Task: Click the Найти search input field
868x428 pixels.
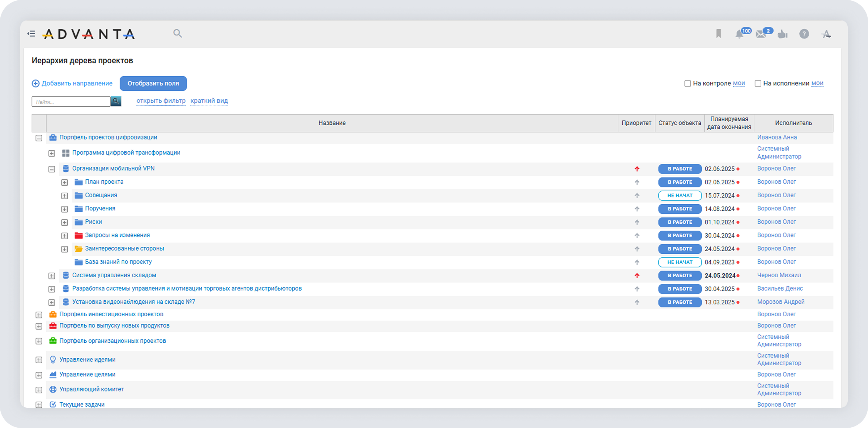Action: click(71, 102)
